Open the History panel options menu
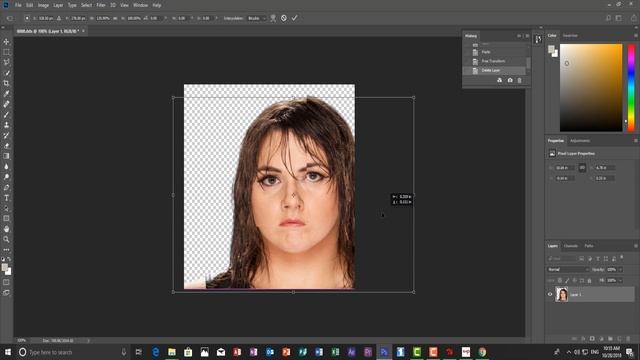This screenshot has height=360, width=640. (527, 36)
